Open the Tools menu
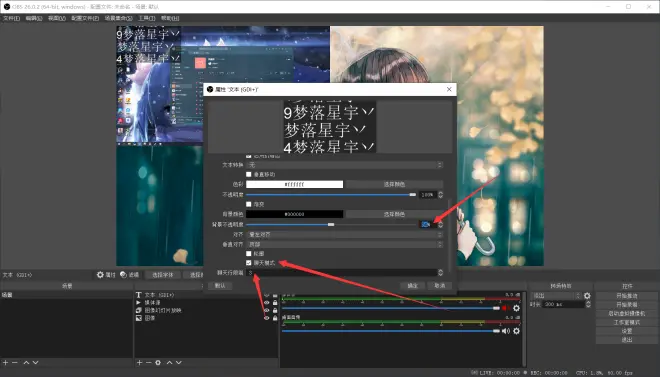 pyautogui.click(x=146, y=19)
